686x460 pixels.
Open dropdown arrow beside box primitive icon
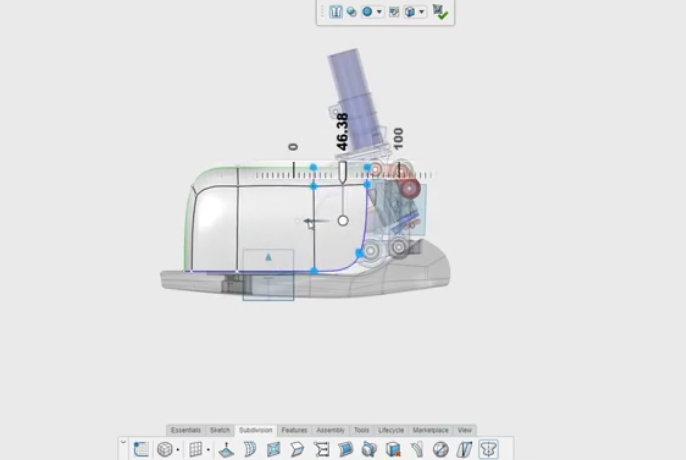[178, 449]
